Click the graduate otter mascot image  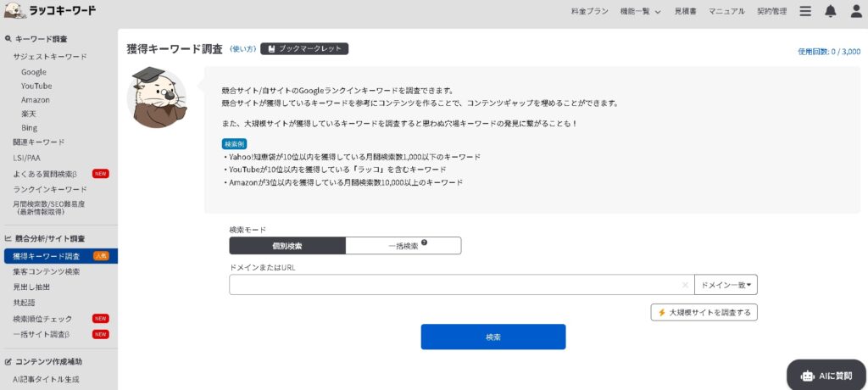click(x=157, y=97)
